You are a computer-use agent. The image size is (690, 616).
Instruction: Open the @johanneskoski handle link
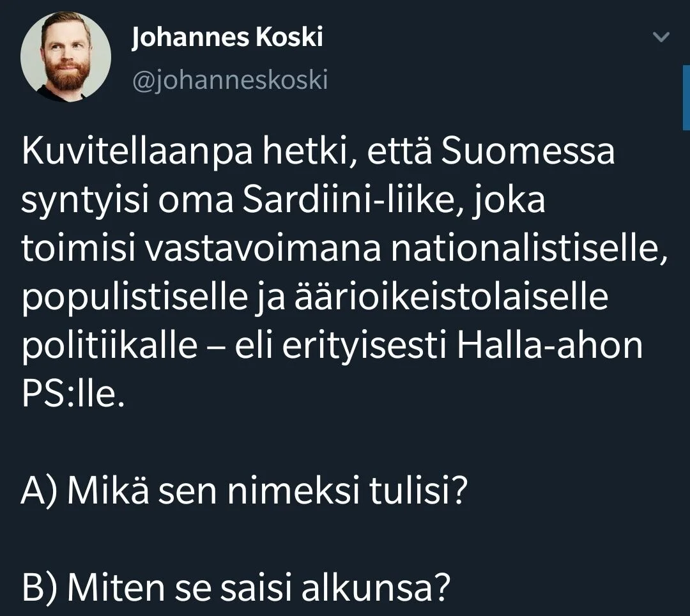coord(229,81)
